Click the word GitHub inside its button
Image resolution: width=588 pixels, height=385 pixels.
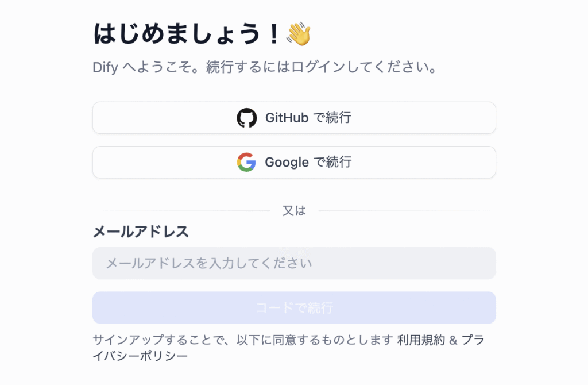(287, 118)
